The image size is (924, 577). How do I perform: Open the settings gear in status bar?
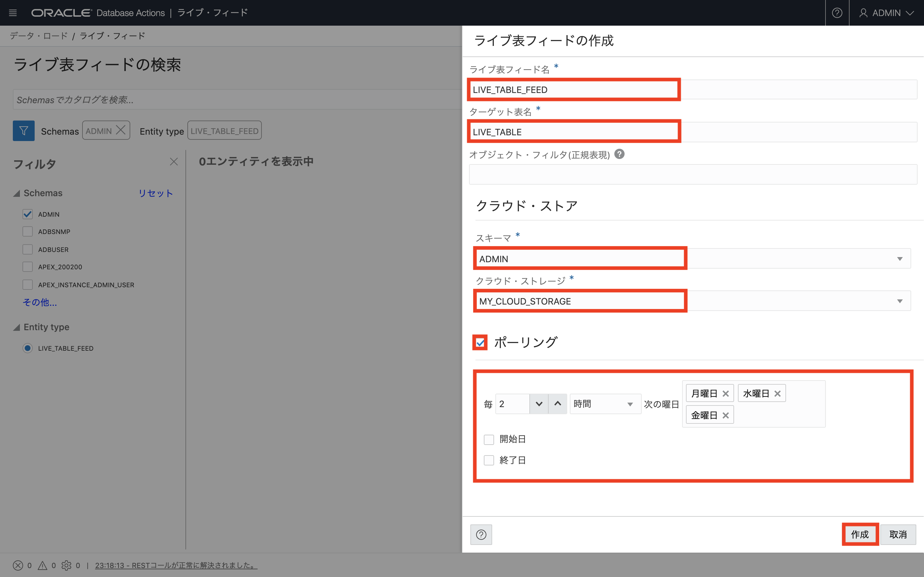pos(66,565)
